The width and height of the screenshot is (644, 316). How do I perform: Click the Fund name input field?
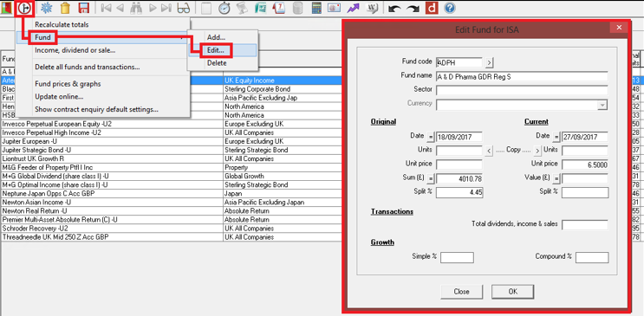pyautogui.click(x=522, y=77)
